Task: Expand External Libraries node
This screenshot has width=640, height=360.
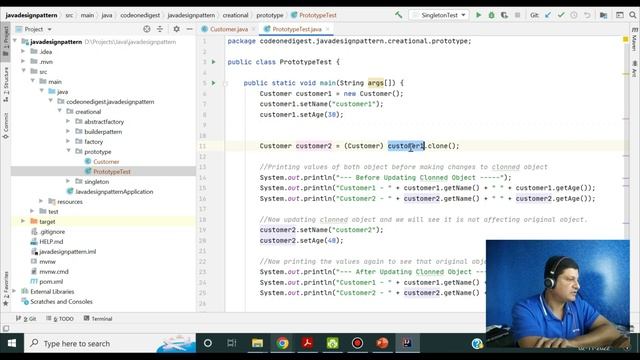Action: click(14, 291)
